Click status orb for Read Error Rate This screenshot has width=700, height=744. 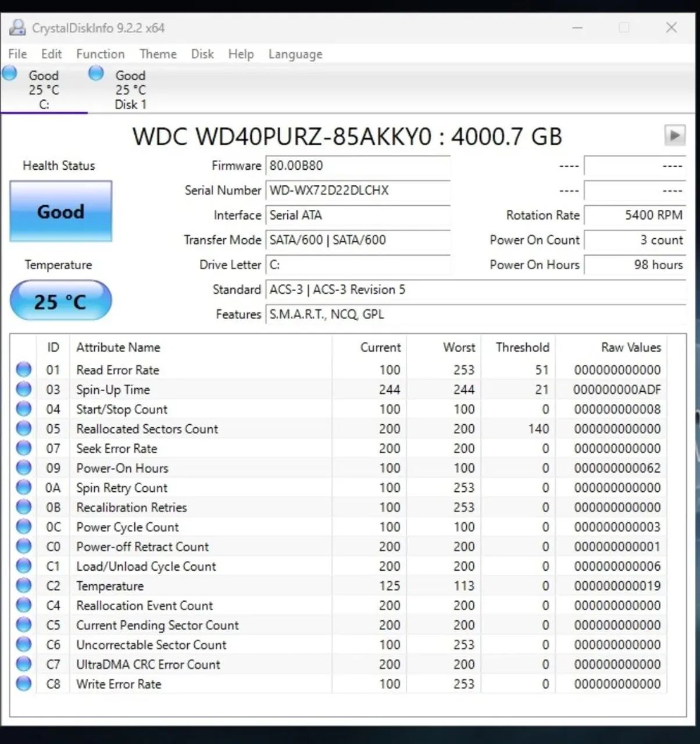(24, 370)
